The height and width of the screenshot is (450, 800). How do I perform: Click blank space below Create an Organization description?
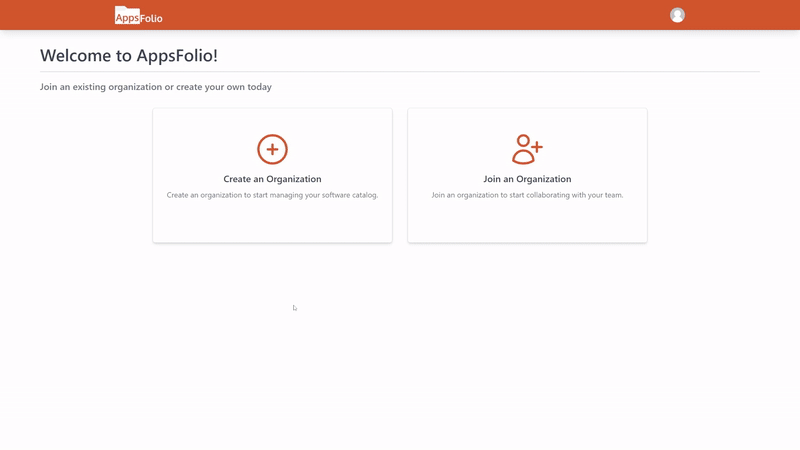[x=272, y=222]
